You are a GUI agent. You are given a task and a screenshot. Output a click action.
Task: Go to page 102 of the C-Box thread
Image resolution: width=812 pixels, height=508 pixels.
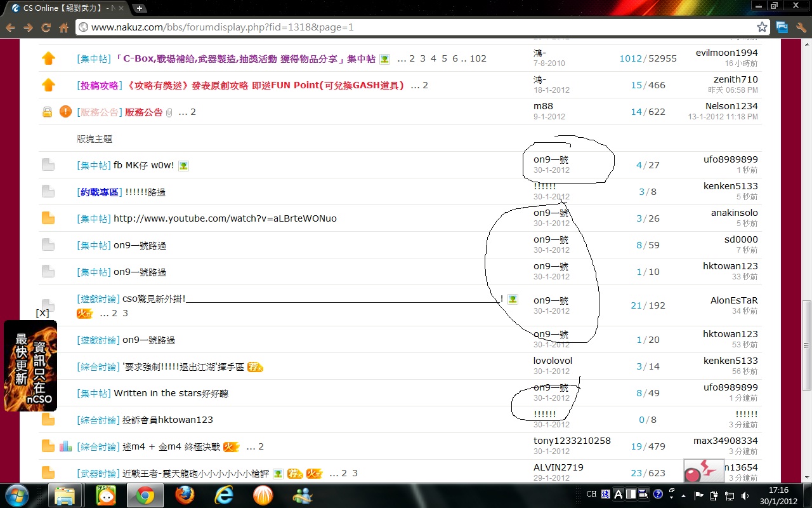click(x=478, y=58)
